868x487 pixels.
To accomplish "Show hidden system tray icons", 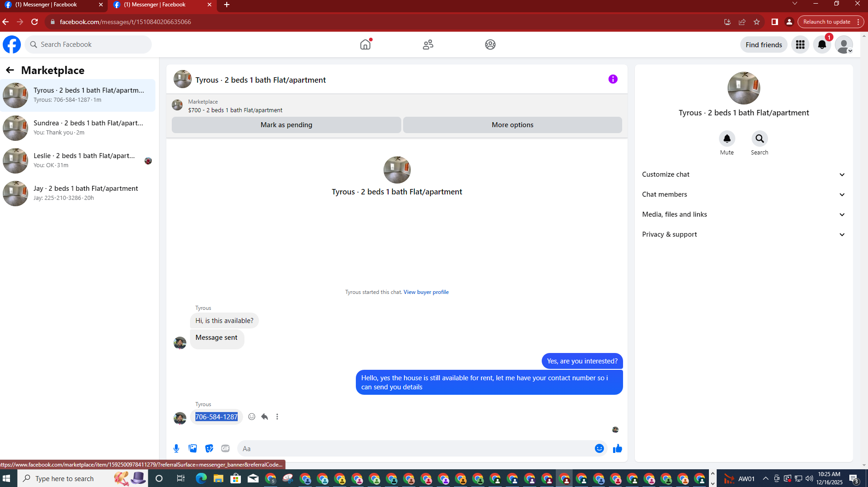I will pos(766,478).
